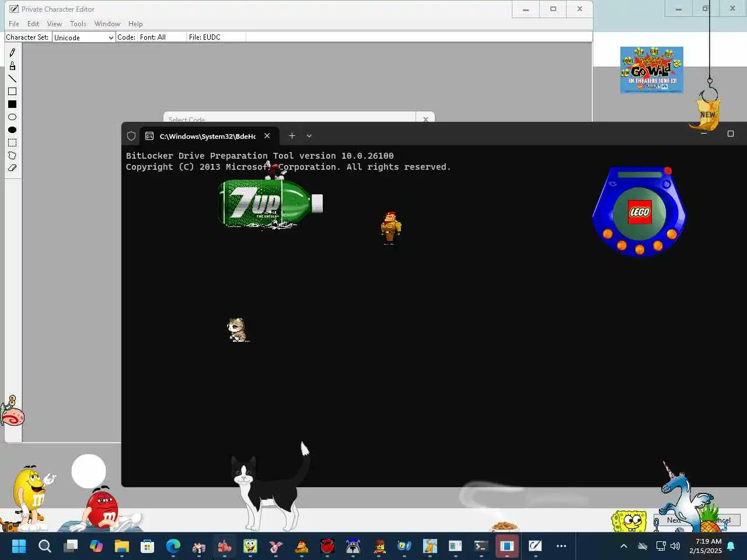The height and width of the screenshot is (560, 747).
Task: Add a new terminal tab with plus button
Action: (x=292, y=136)
